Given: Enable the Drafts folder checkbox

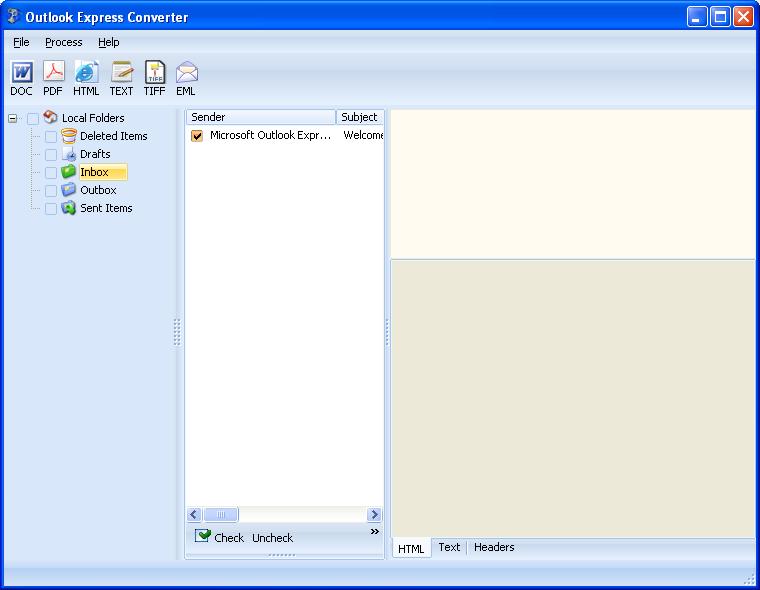Looking at the screenshot, I should (x=51, y=155).
